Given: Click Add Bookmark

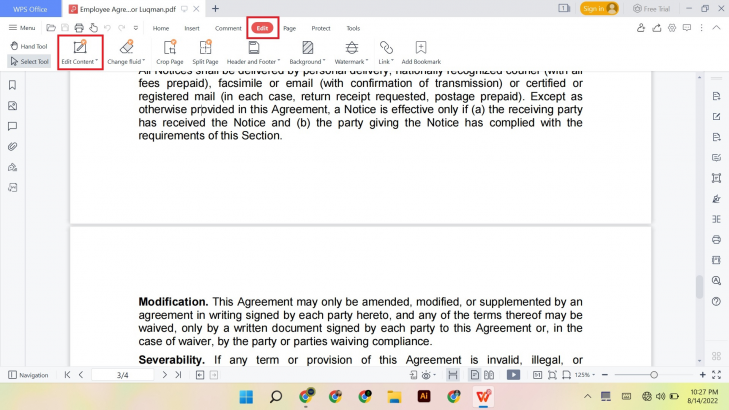Looking at the screenshot, I should coord(421,52).
